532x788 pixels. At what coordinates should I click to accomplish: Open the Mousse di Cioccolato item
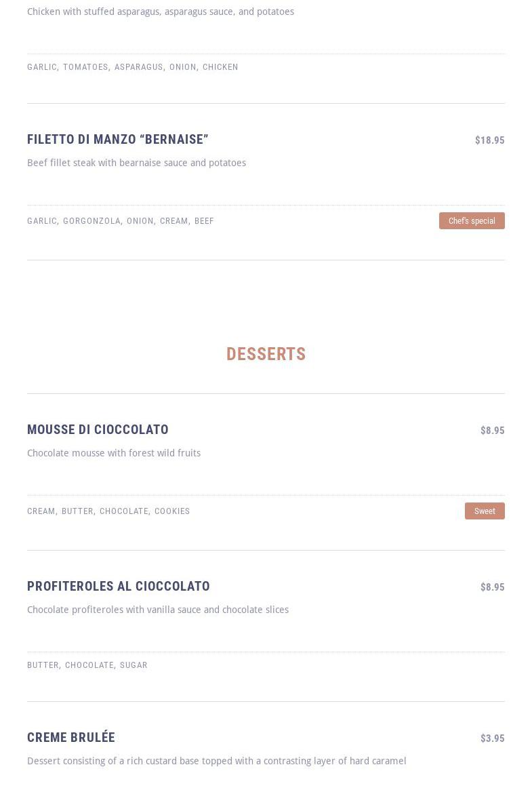98,430
